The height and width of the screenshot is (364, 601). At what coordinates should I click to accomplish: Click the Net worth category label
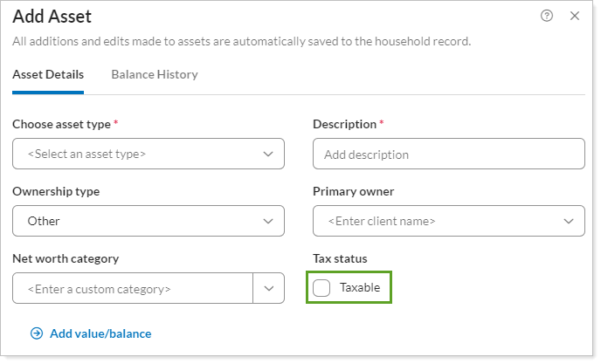coord(66,258)
